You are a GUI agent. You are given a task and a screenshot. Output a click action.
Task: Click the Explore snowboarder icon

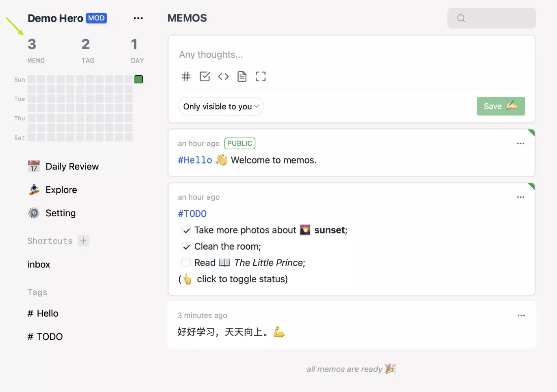tap(34, 190)
